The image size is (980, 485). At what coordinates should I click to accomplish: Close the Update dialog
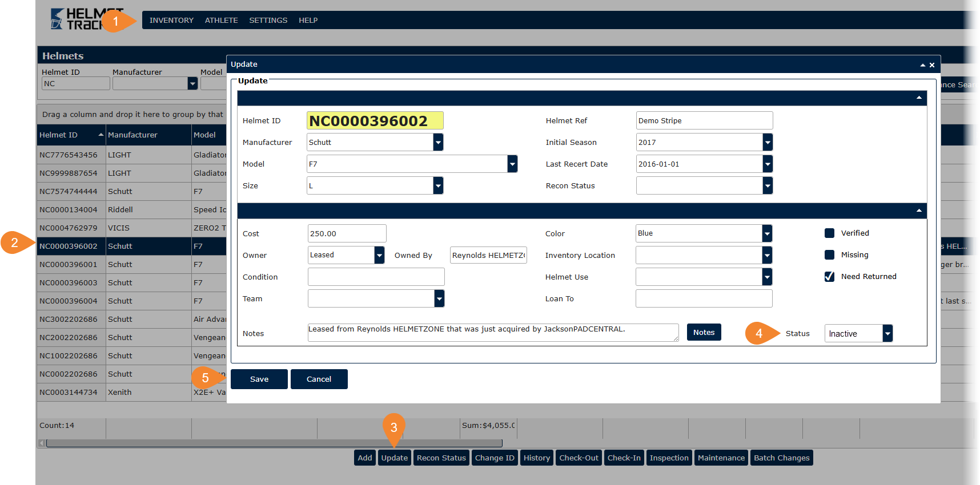932,65
